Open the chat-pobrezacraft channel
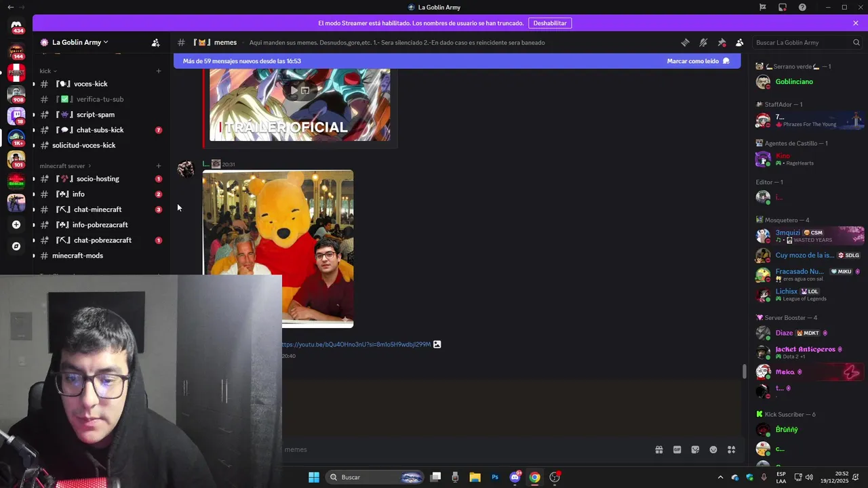 tap(100, 240)
